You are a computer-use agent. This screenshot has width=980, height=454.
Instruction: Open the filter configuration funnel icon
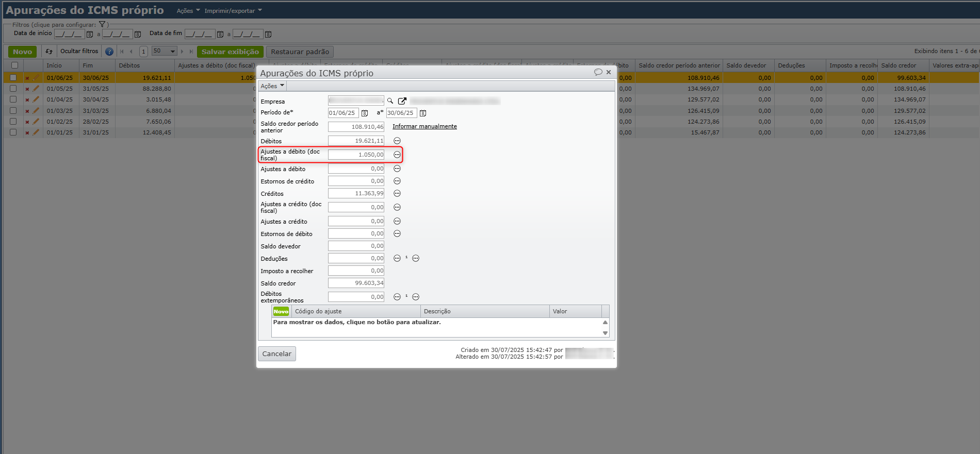click(x=102, y=24)
